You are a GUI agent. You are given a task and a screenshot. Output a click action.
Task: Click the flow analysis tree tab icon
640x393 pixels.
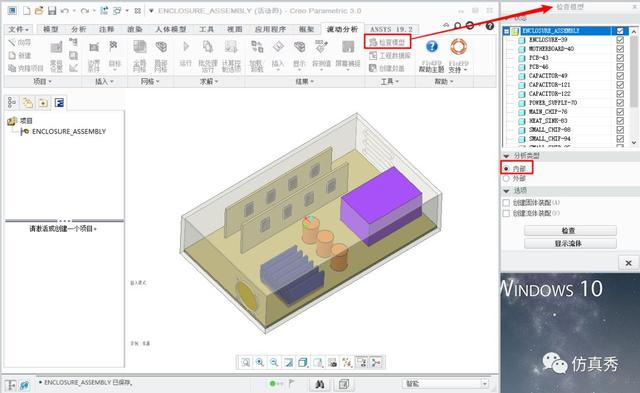pos(59,102)
